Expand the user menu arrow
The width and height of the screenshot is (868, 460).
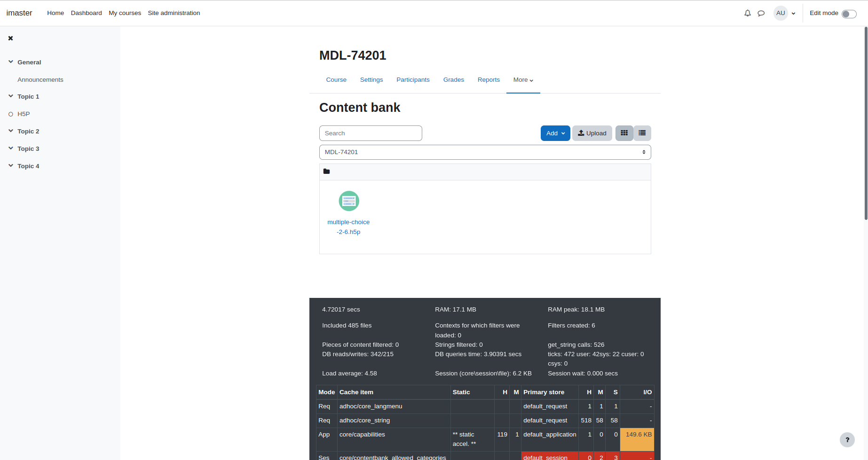coord(794,14)
